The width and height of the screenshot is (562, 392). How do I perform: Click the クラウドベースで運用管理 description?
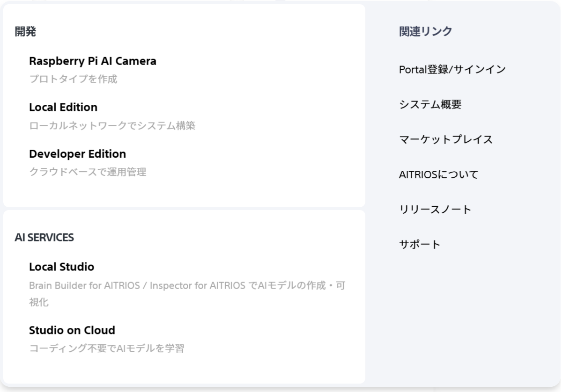point(88,172)
